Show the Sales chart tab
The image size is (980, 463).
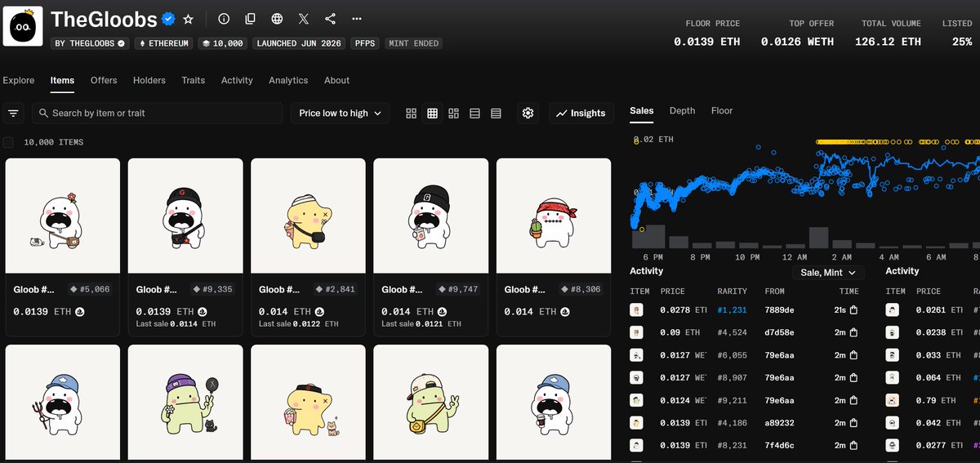click(642, 110)
